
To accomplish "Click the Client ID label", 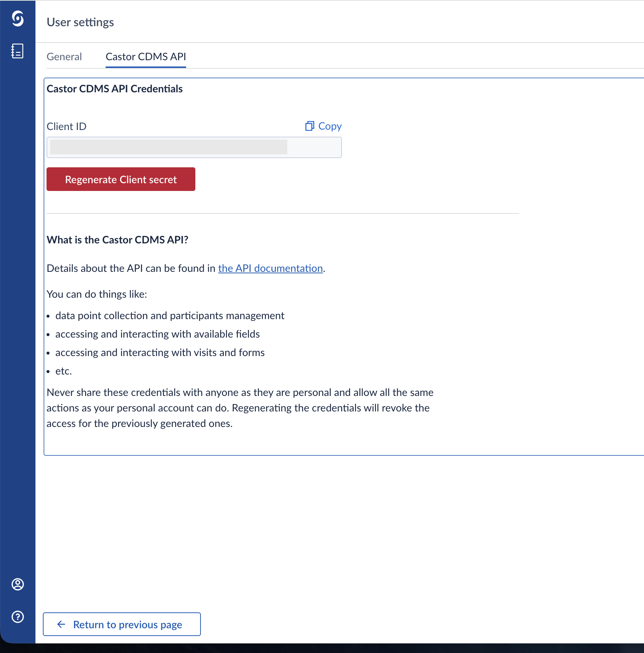I will [x=66, y=126].
